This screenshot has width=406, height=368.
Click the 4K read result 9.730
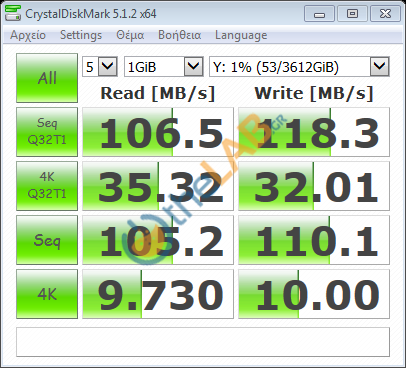(158, 294)
